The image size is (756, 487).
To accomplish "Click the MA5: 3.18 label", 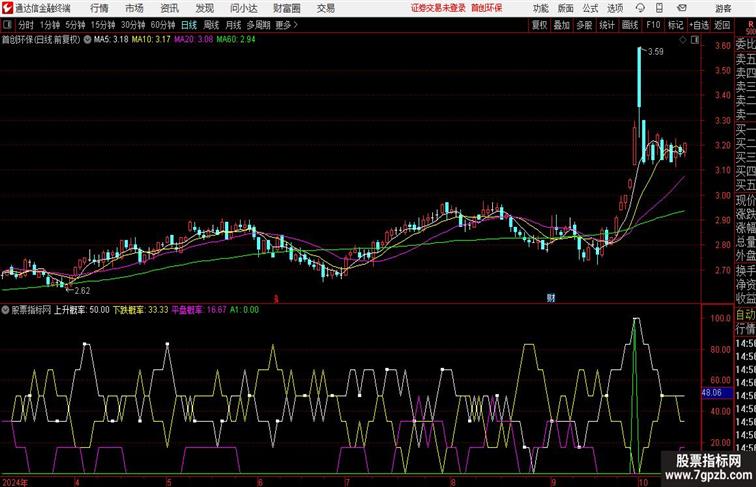I will [111, 40].
